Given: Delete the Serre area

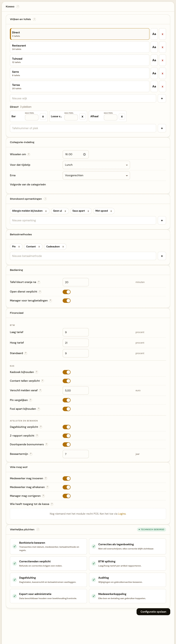Looking at the screenshot, I should point(163,73).
